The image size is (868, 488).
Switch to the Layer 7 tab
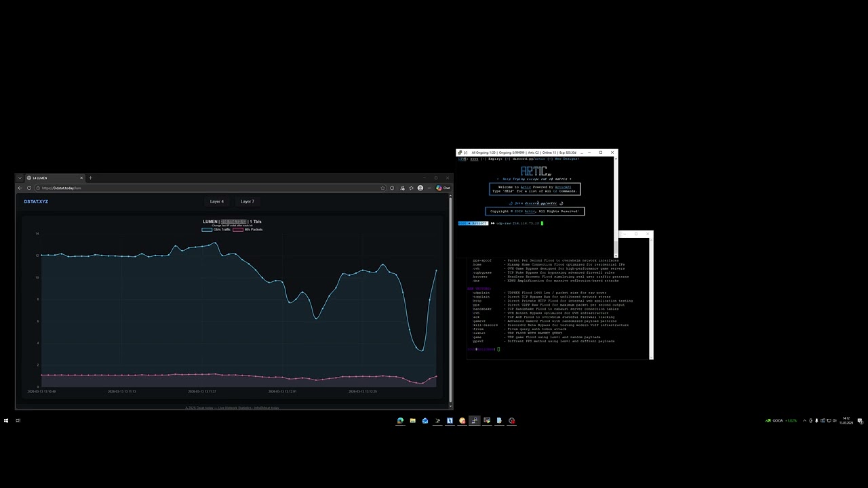[248, 201]
